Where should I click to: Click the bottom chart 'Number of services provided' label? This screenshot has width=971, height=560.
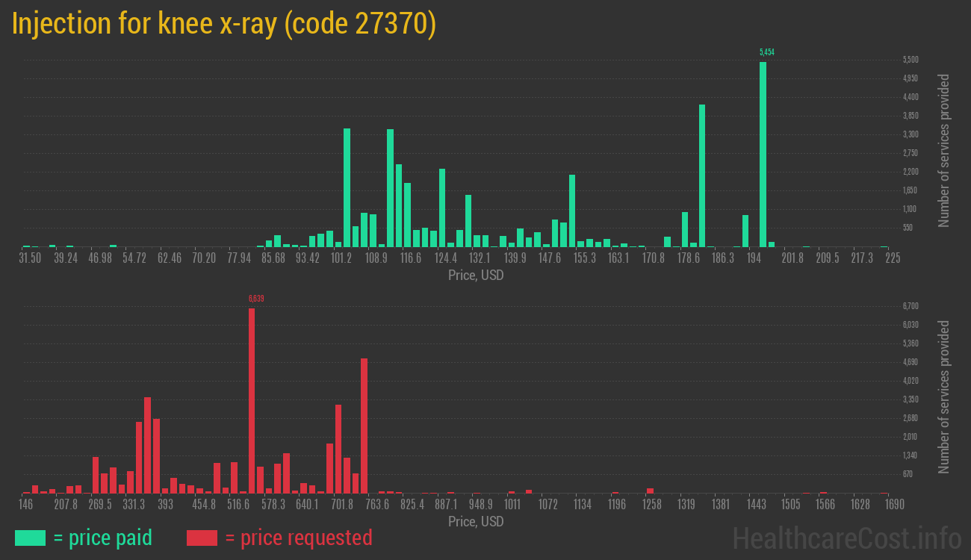click(944, 396)
